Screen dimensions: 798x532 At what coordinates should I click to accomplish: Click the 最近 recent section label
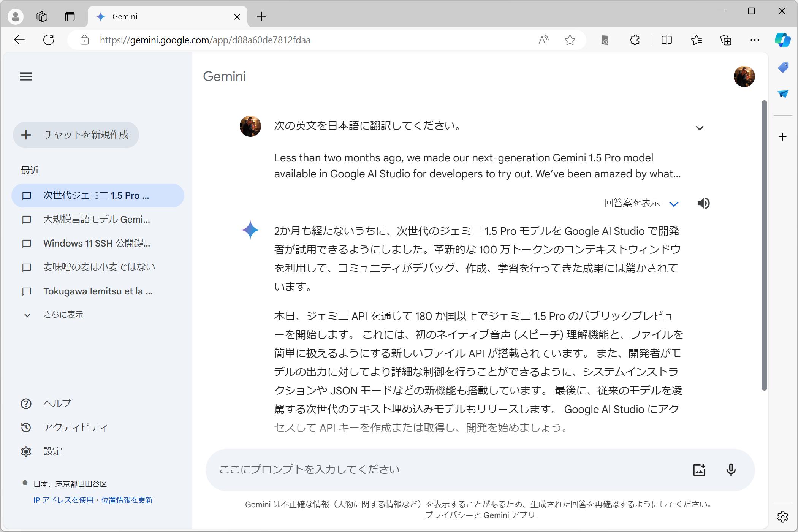click(x=30, y=171)
